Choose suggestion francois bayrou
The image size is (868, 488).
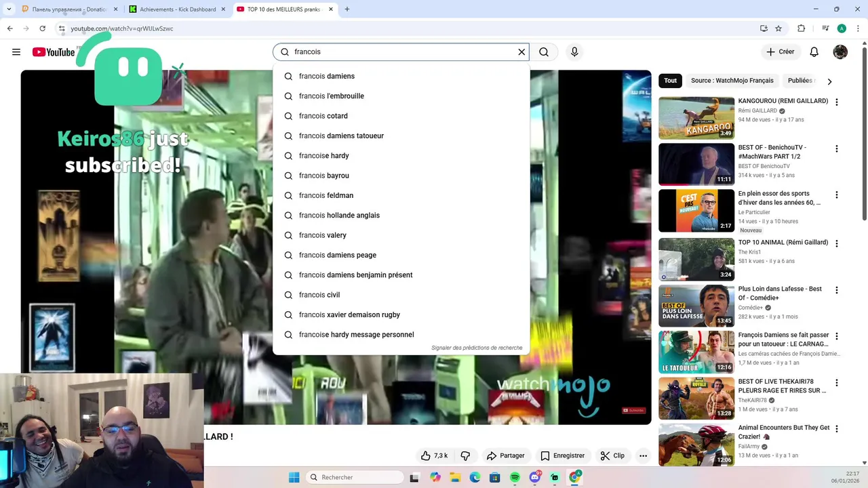pyautogui.click(x=401, y=176)
